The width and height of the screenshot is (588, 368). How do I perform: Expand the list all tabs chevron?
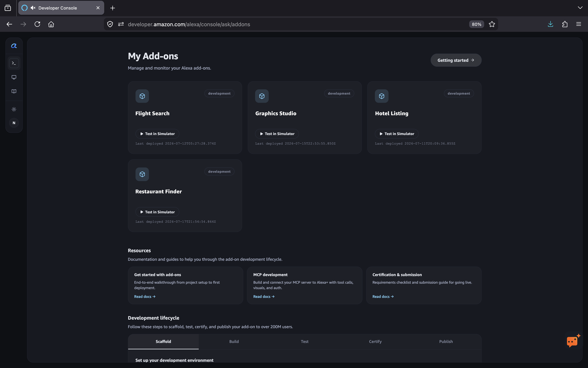click(580, 8)
